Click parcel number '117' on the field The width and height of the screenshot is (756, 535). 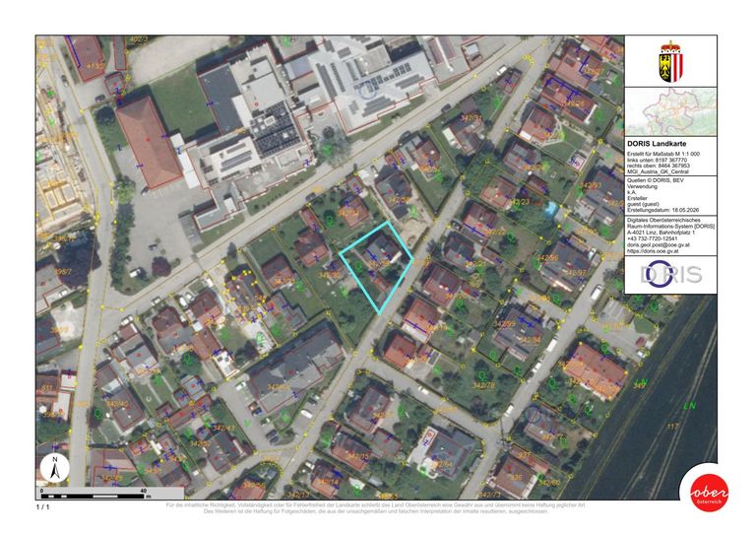[672, 426]
